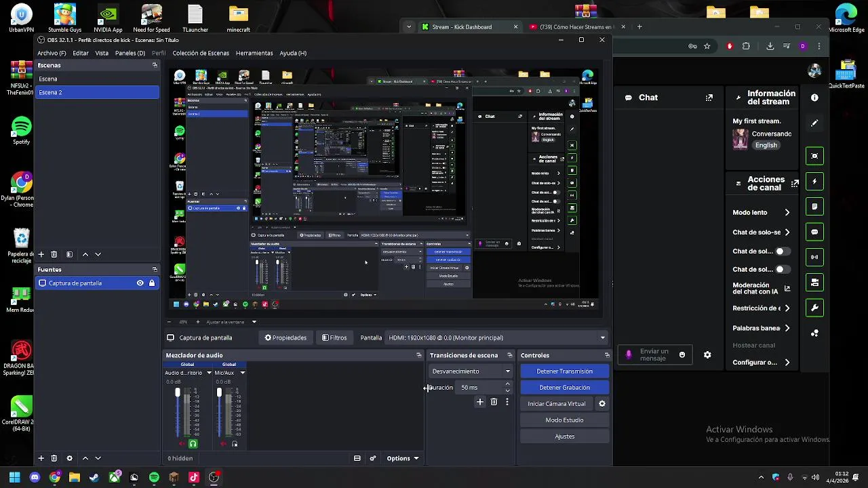
Task: Open Ajustes button in Controles
Action: pyautogui.click(x=564, y=436)
